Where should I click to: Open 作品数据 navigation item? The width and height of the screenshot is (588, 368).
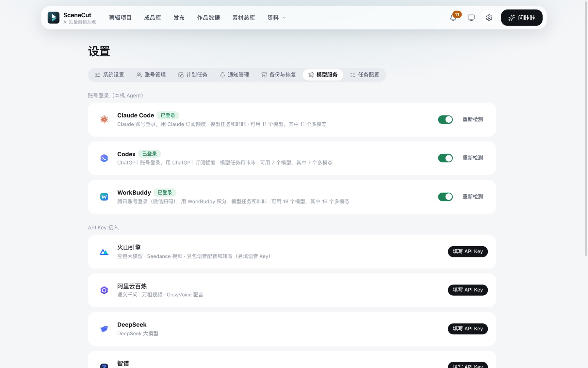coord(208,18)
